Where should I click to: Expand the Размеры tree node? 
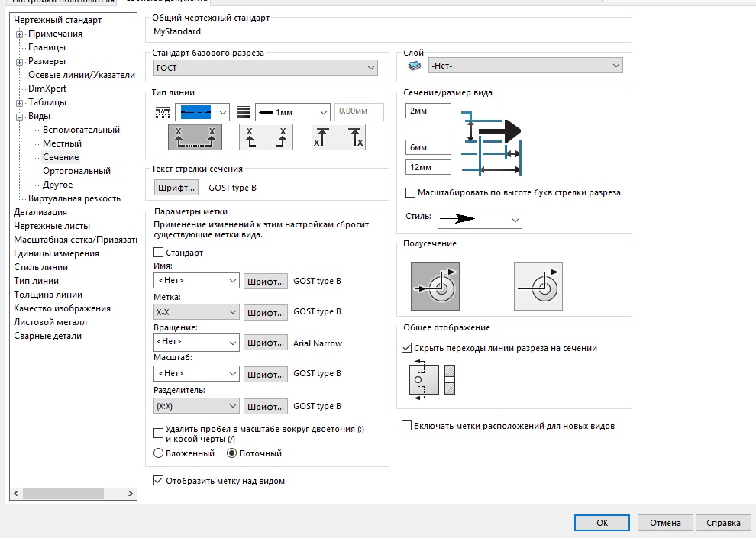(x=20, y=61)
